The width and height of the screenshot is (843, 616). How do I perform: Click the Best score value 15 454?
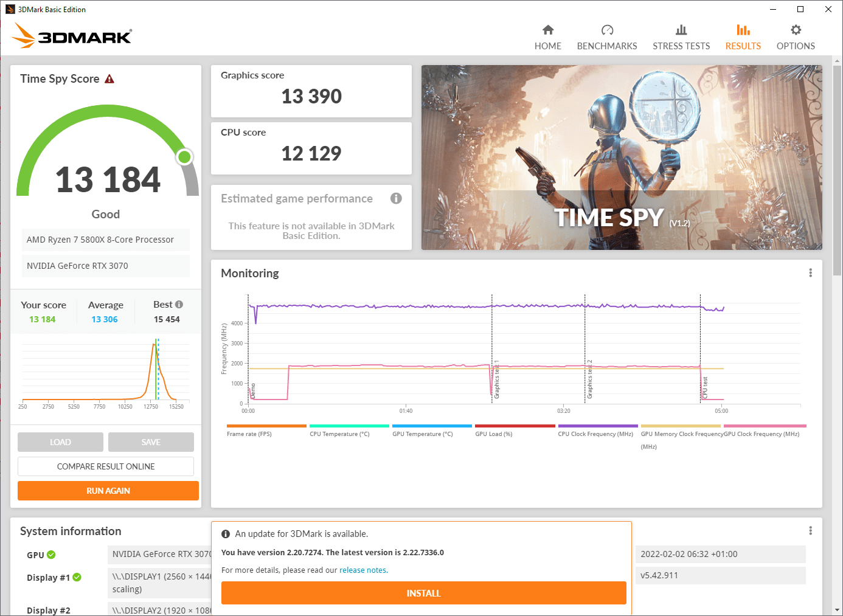[167, 319]
